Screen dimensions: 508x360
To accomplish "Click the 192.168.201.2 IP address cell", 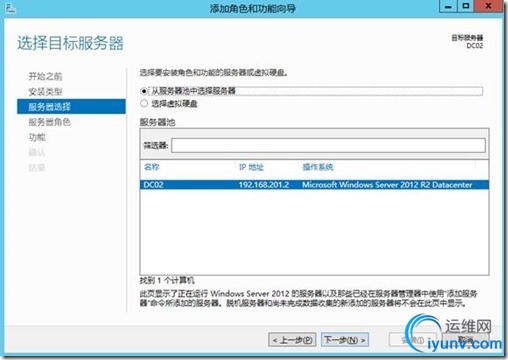I will [x=264, y=185].
